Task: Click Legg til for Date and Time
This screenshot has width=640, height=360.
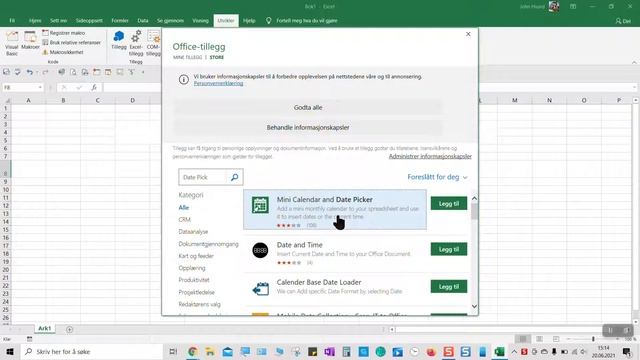Action: (x=449, y=249)
